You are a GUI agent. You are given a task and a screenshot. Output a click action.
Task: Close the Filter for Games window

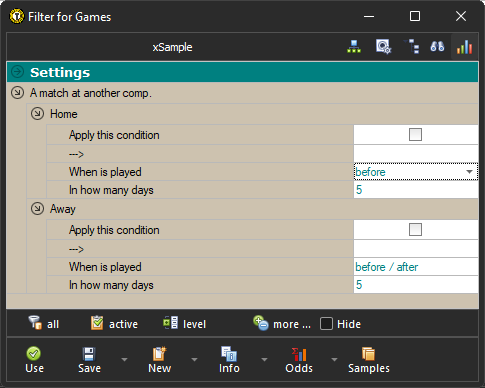click(461, 16)
